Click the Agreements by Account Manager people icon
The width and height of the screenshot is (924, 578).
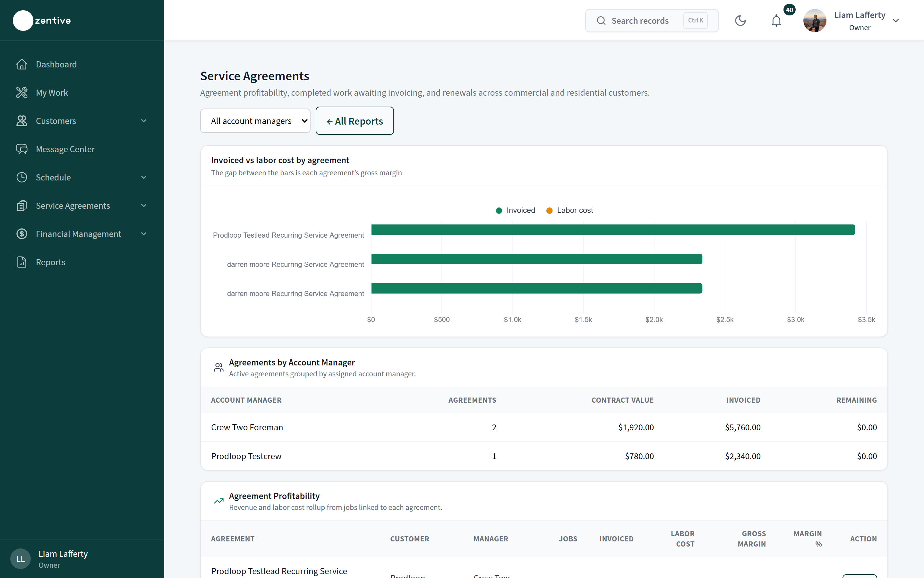pyautogui.click(x=219, y=368)
